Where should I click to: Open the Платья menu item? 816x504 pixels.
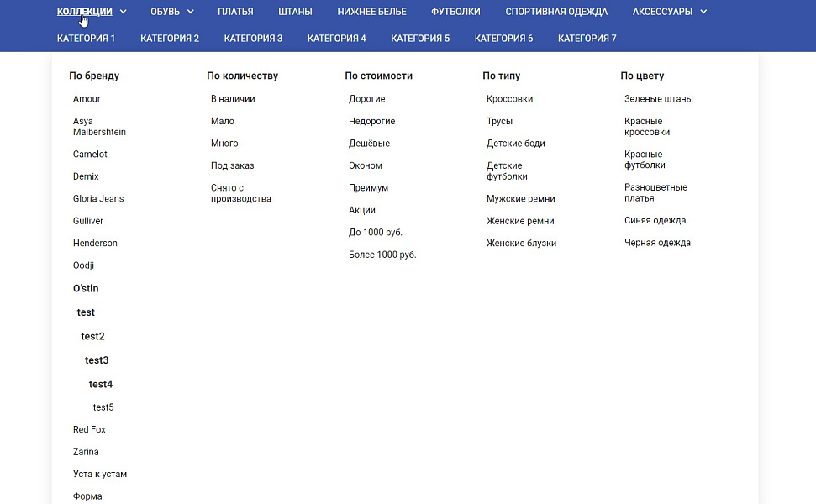click(235, 12)
